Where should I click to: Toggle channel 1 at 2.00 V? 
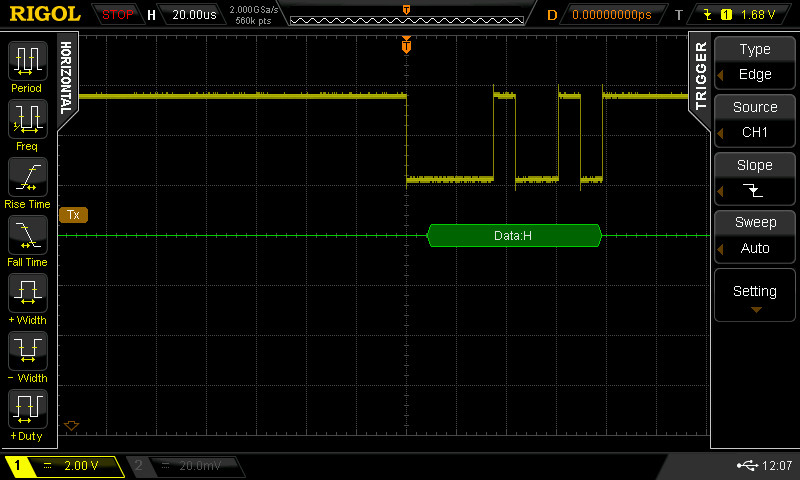[65, 466]
